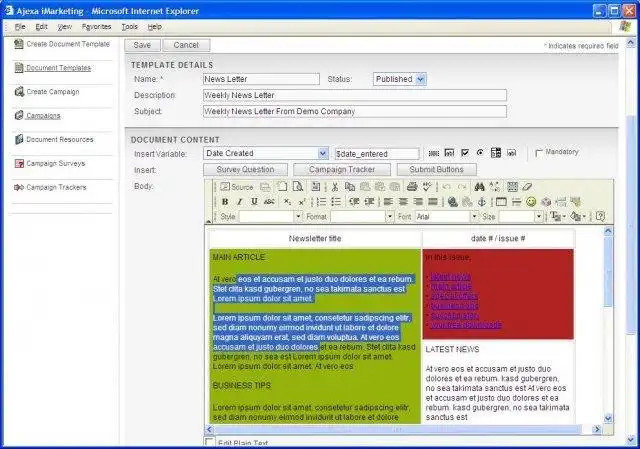Open the background color picker

pyautogui.click(x=578, y=216)
